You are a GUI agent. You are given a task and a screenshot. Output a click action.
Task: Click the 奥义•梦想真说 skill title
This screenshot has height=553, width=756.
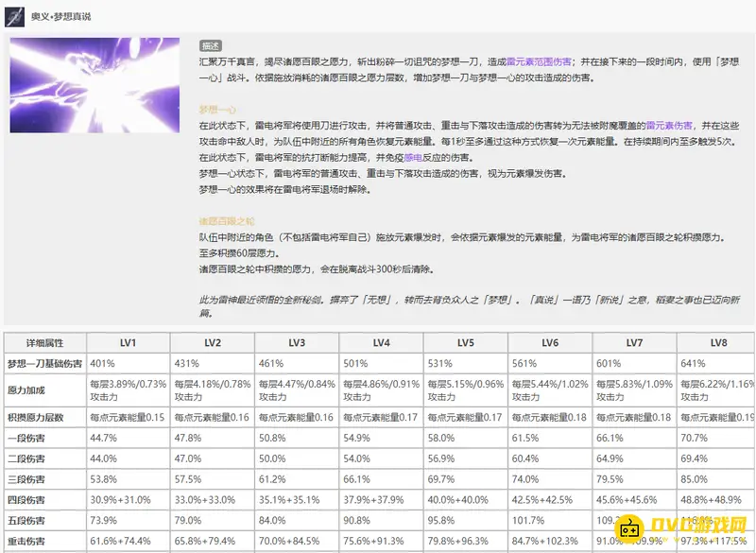pos(65,16)
